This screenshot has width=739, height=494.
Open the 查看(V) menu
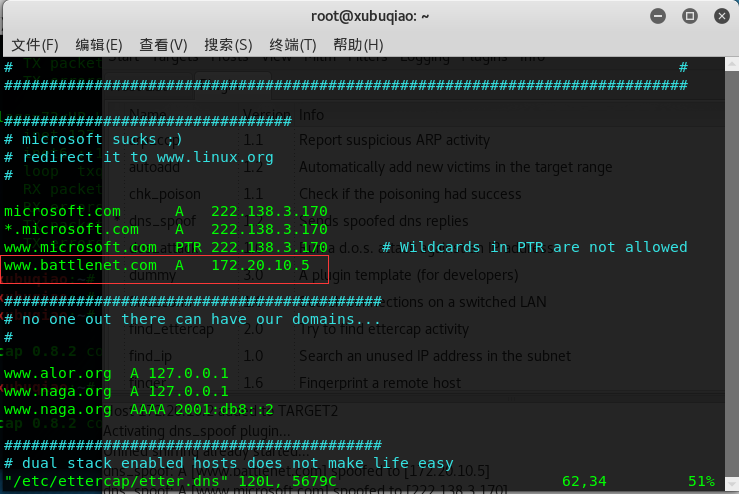[x=163, y=45]
